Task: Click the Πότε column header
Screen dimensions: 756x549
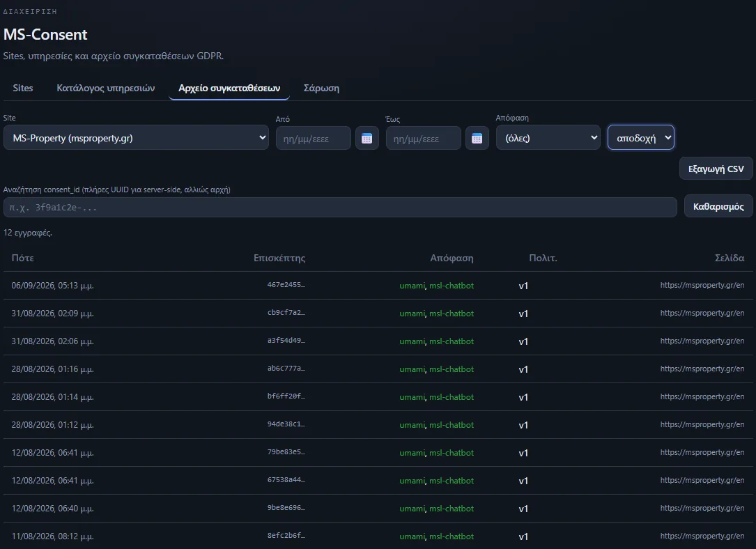Action: 23,258
